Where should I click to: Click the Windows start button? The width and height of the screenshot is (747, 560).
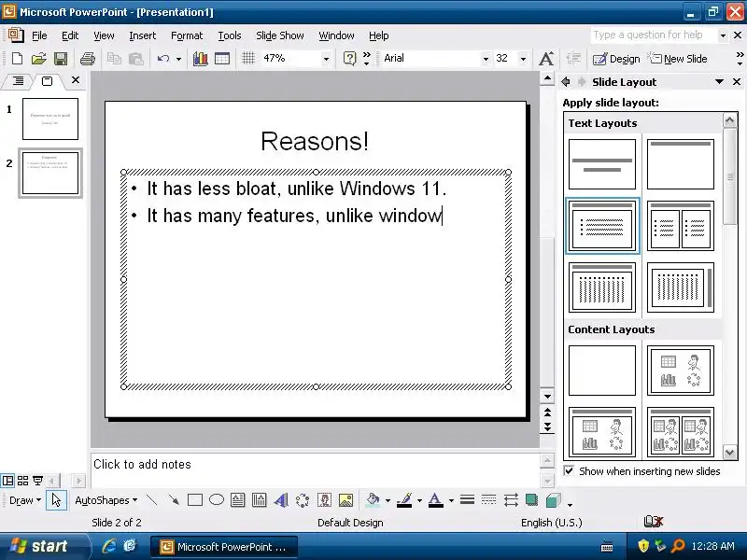point(44,546)
